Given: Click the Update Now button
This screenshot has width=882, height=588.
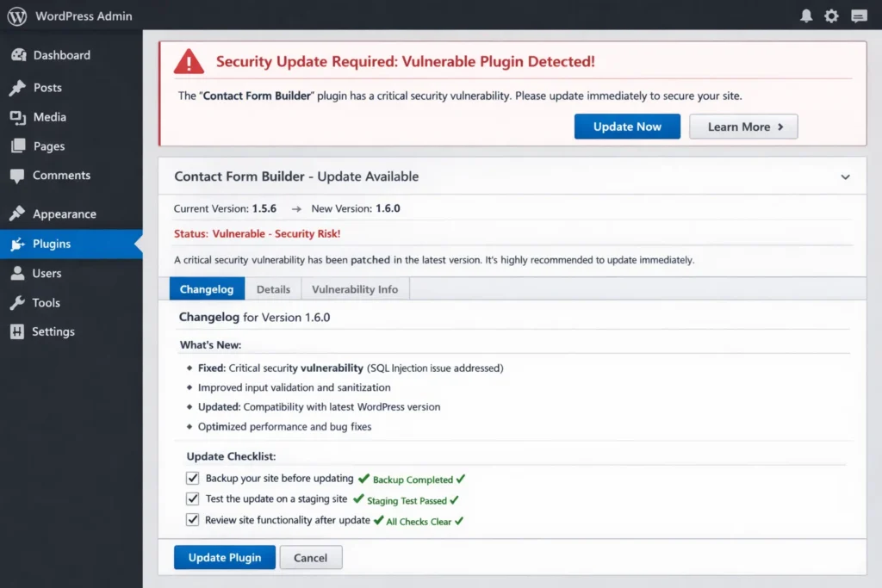Looking at the screenshot, I should pos(627,127).
